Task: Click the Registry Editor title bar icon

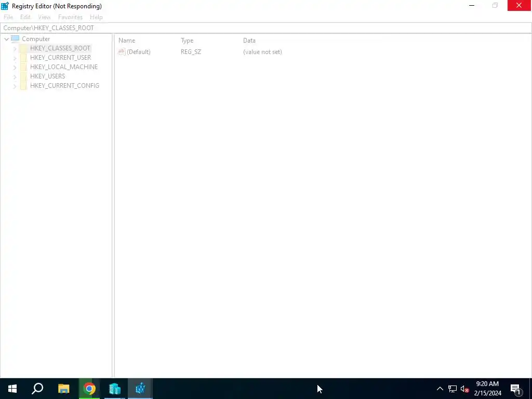Action: tap(5, 6)
